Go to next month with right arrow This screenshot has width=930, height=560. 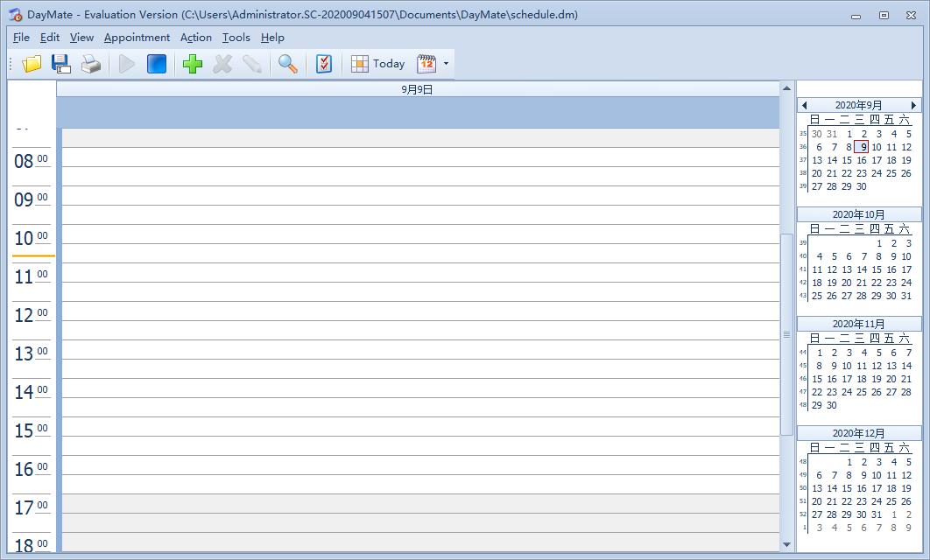914,105
